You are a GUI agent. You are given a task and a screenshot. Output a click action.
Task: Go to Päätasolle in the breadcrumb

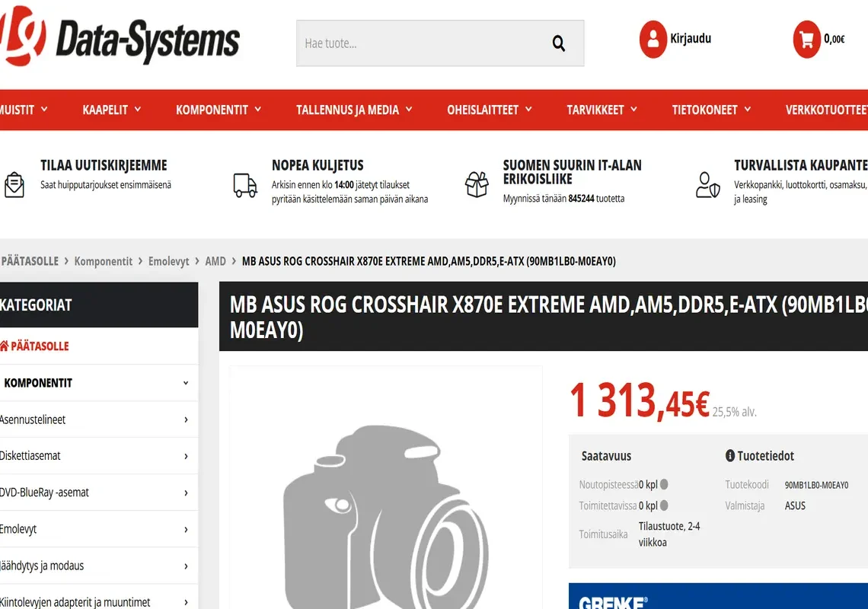(x=30, y=261)
